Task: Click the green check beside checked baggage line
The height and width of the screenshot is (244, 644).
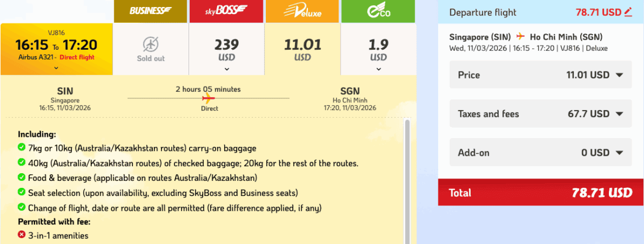Action: coord(22,163)
